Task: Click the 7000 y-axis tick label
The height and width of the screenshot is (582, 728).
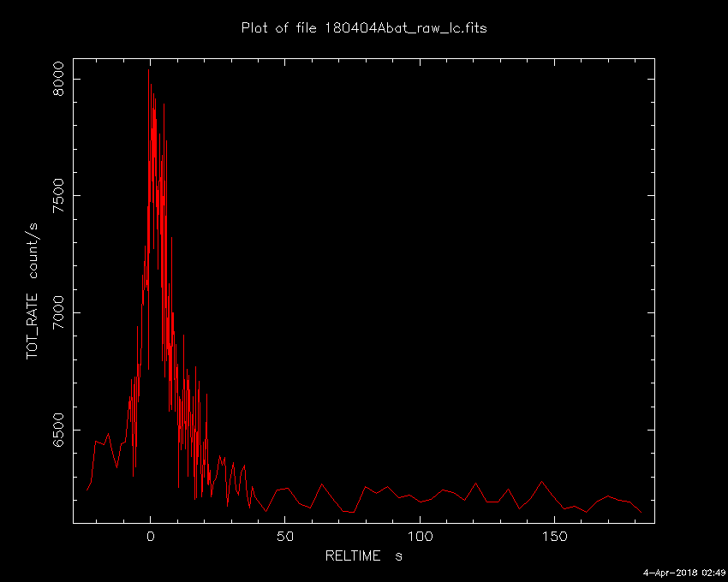Action: tap(58, 312)
